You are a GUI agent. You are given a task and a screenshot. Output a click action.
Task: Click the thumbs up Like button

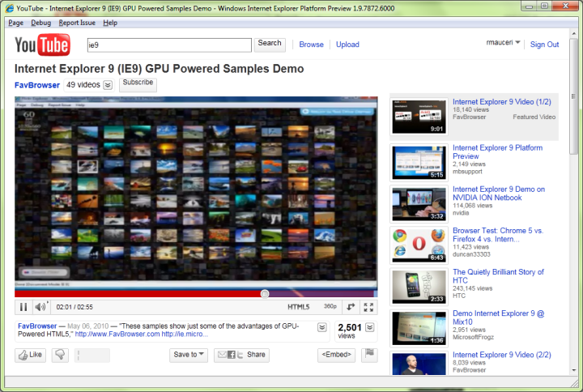click(x=31, y=355)
